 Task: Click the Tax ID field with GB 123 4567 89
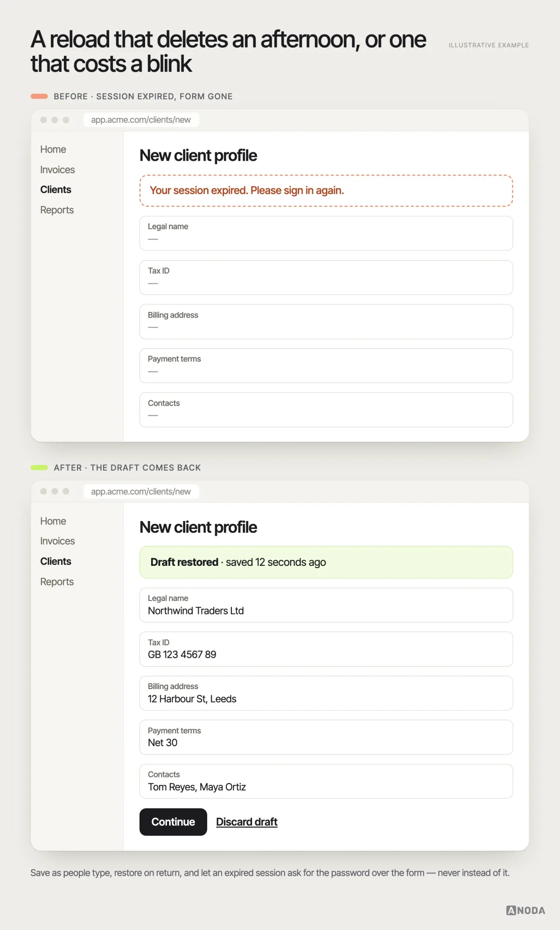pos(326,649)
